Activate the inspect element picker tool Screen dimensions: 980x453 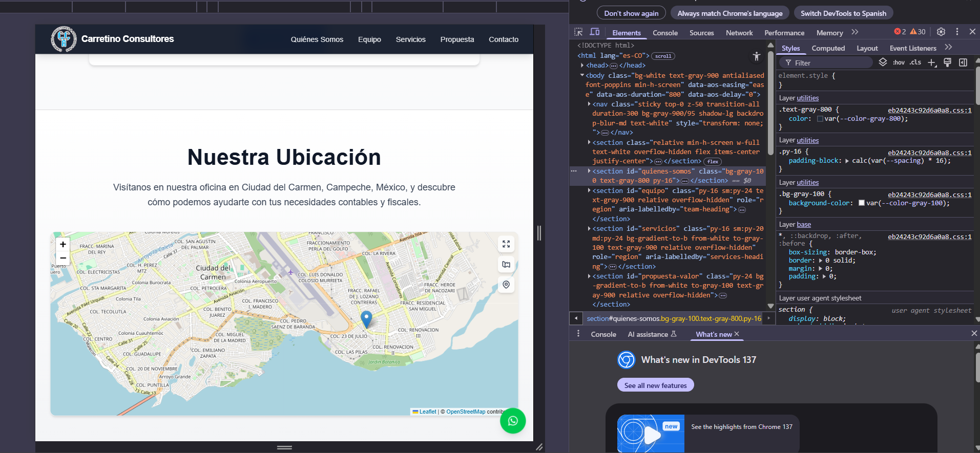(x=578, y=32)
